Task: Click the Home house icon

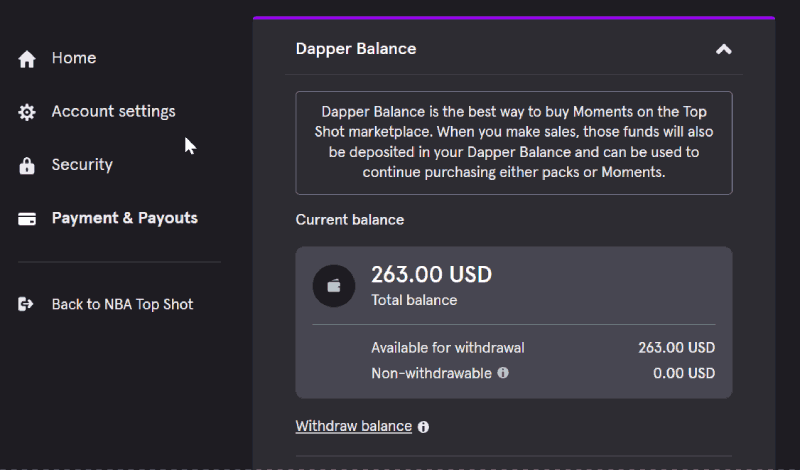Action: [27, 59]
